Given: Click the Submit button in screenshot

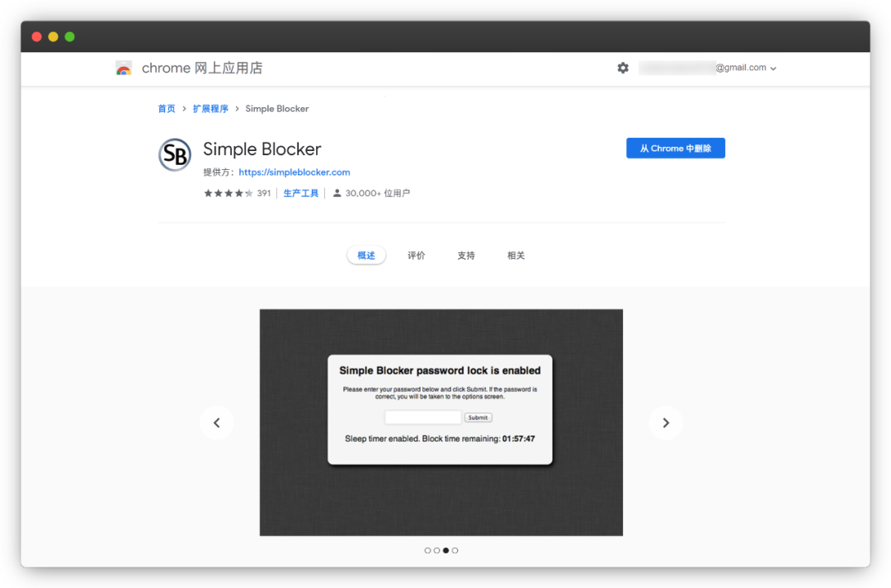Looking at the screenshot, I should (x=478, y=417).
